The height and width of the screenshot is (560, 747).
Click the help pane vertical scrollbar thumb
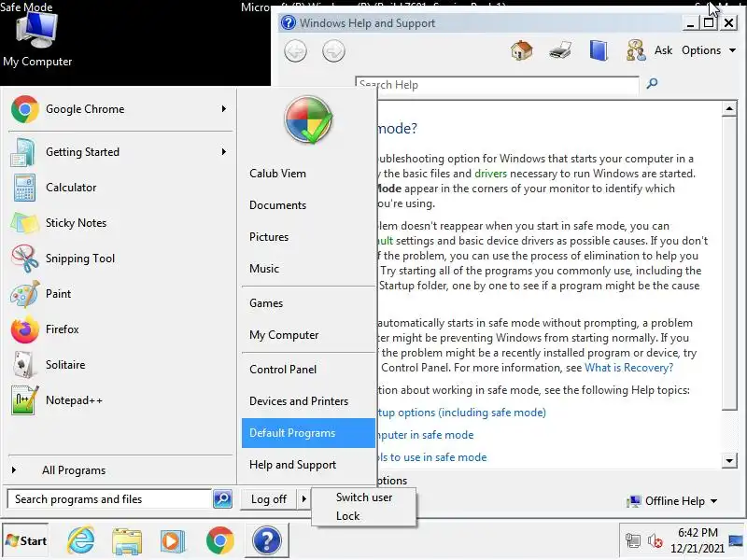point(729,263)
